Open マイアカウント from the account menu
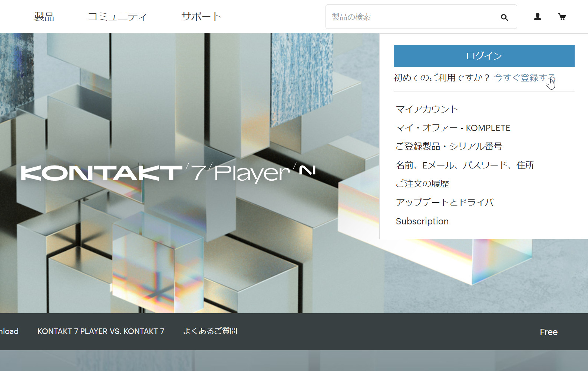This screenshot has width=588, height=371. click(427, 109)
